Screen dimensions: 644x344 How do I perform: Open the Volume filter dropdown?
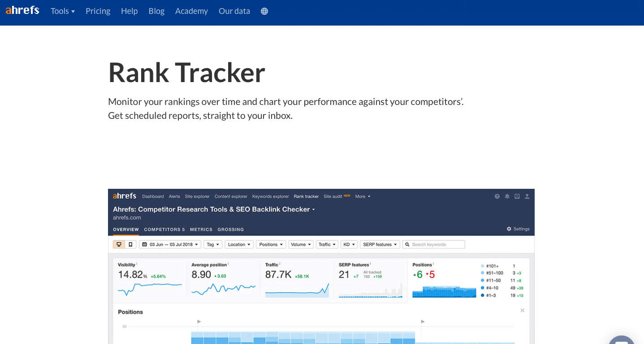(301, 244)
